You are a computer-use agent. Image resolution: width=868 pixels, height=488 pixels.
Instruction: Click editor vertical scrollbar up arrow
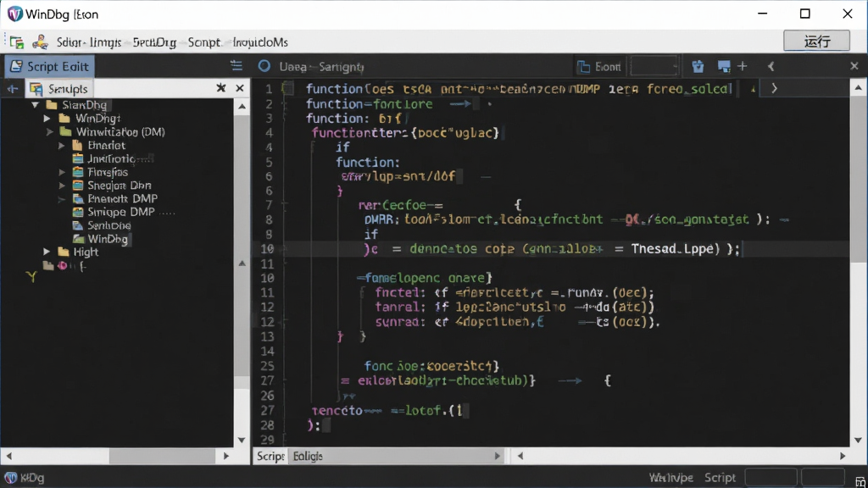tap(858, 87)
